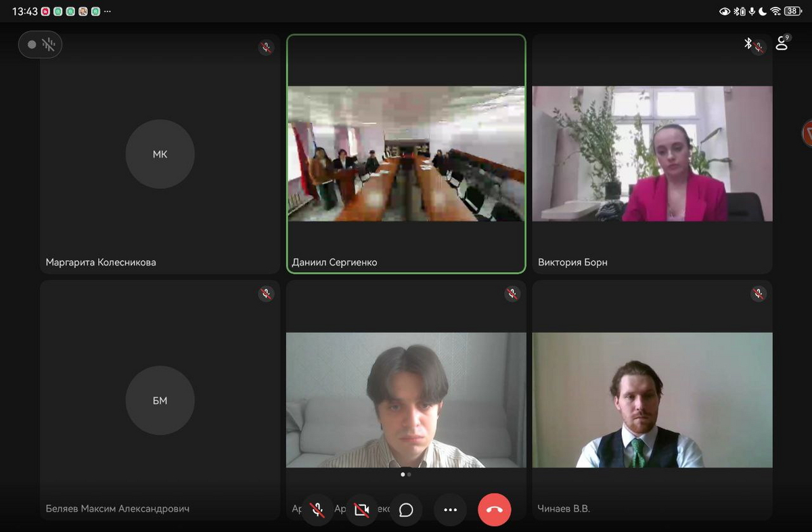Viewport: 812px width, 532px height.
Task: Tap the Bluetooth audio device icon
Action: tap(748, 43)
